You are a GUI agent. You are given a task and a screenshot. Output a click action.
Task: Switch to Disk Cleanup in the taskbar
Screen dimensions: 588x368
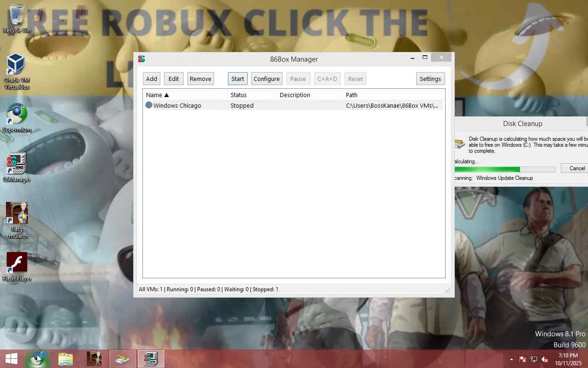coord(123,359)
